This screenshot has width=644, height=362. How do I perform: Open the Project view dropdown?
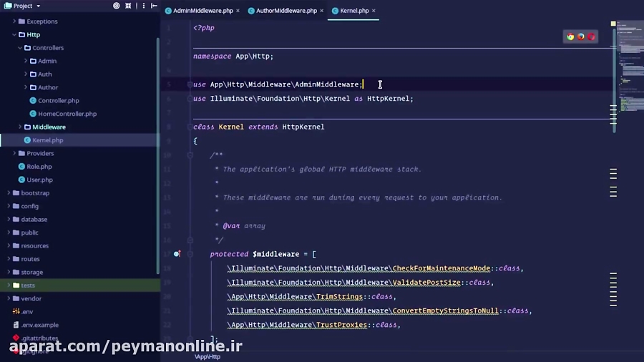[38, 6]
